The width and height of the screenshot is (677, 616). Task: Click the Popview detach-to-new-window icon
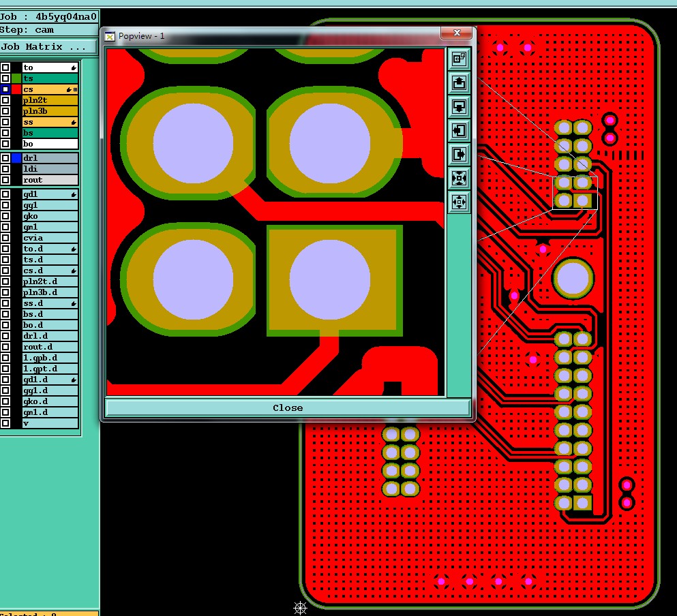tap(459, 59)
